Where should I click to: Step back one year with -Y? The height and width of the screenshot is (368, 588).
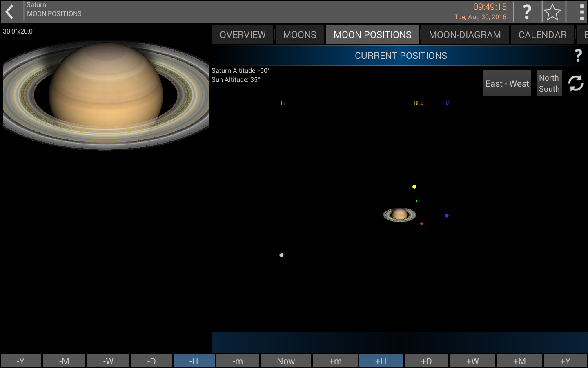[x=21, y=361]
